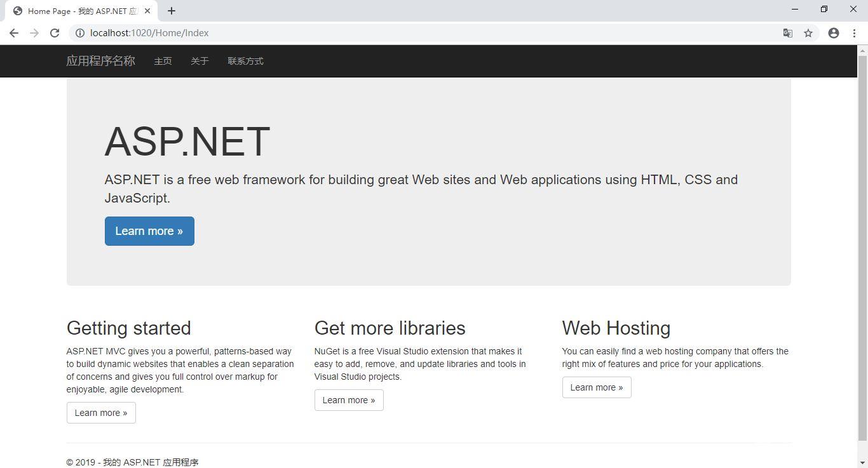This screenshot has width=868, height=468.
Task: Bookmark this page with the star
Action: pos(808,33)
